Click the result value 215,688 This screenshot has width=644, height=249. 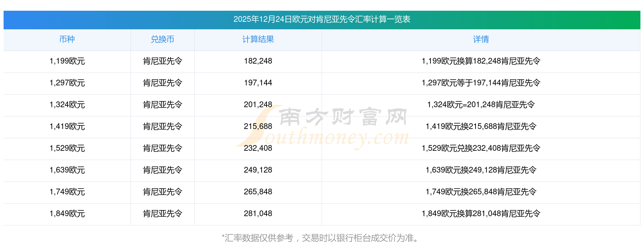[x=258, y=126]
